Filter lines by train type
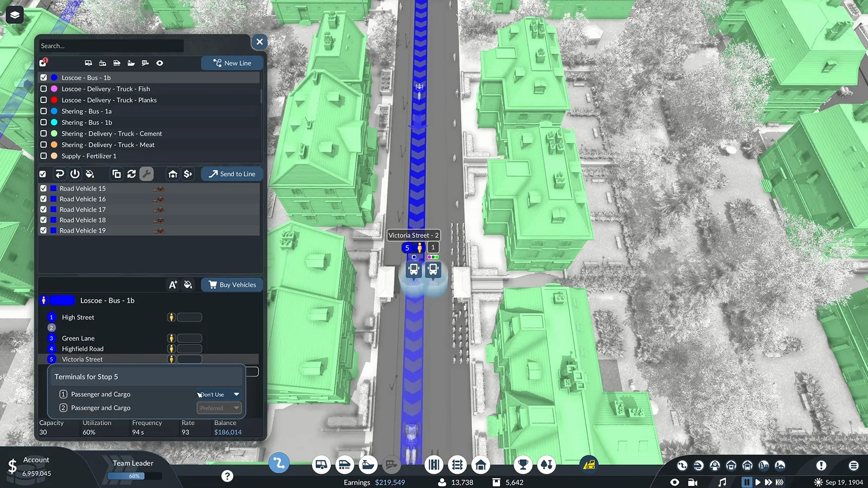The image size is (868, 488). pyautogui.click(x=117, y=63)
